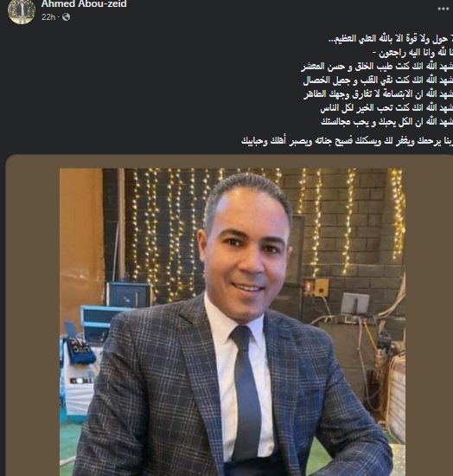
Task: Click the line mentioning نقي القلب و جميل الخصال
Action: point(378,80)
